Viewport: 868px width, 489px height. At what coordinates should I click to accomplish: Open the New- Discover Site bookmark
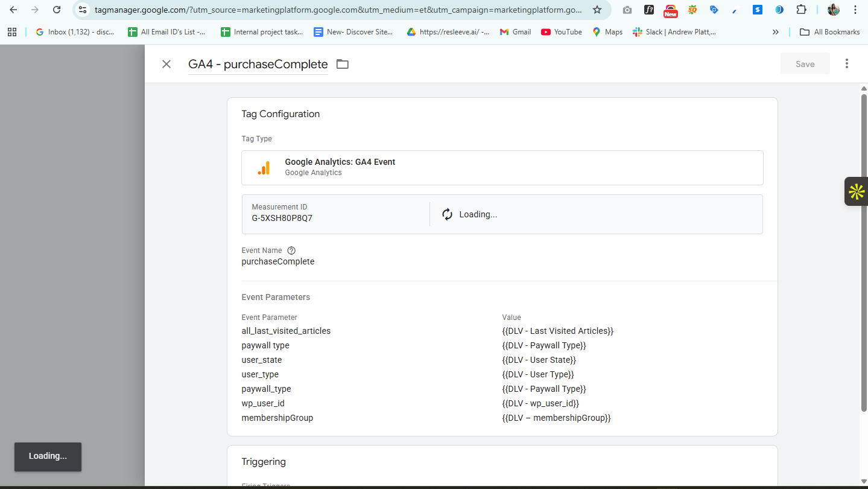pyautogui.click(x=353, y=32)
